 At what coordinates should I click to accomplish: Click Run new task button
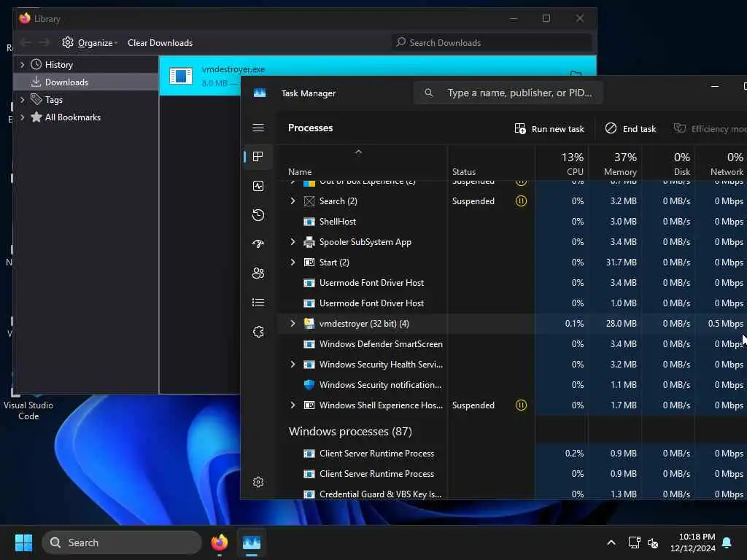click(549, 128)
